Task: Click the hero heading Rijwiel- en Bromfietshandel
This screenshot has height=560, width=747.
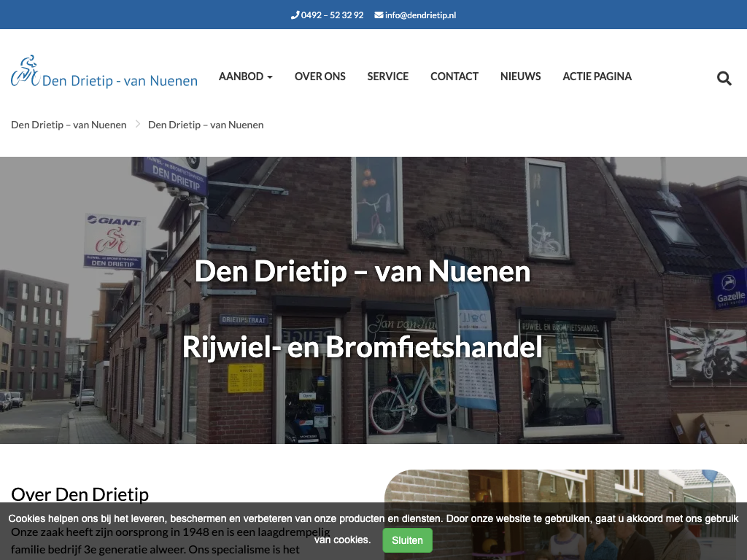Action: (362, 347)
